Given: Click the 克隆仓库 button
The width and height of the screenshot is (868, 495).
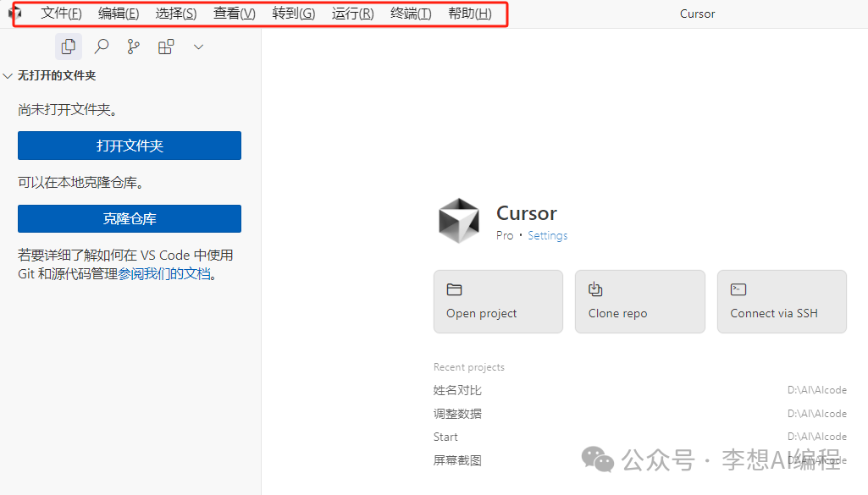Looking at the screenshot, I should (x=130, y=218).
